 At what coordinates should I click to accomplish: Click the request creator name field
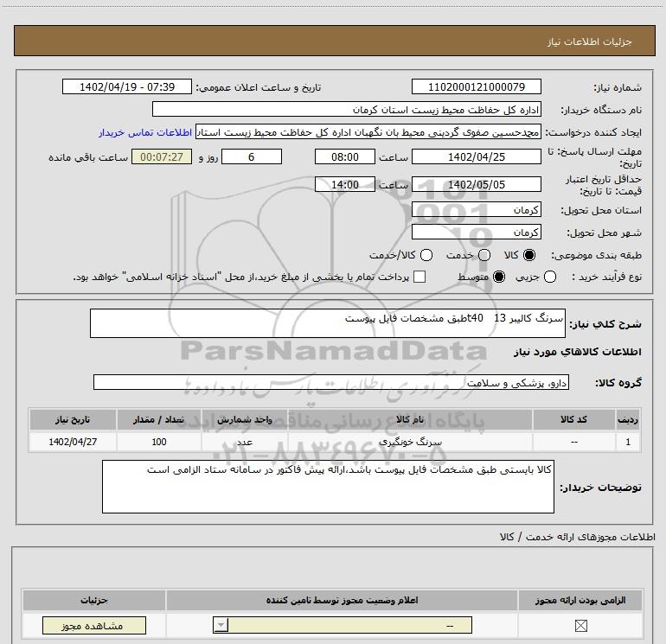(368, 132)
